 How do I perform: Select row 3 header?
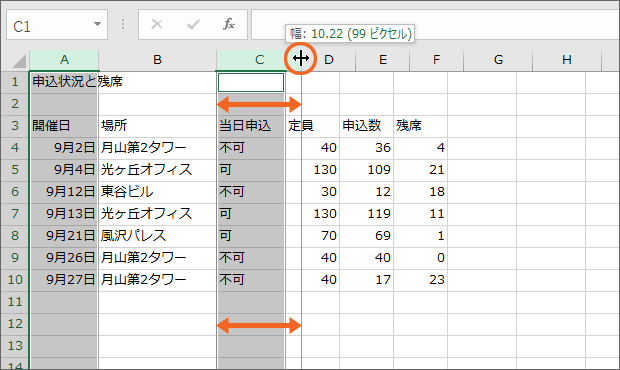(15, 126)
